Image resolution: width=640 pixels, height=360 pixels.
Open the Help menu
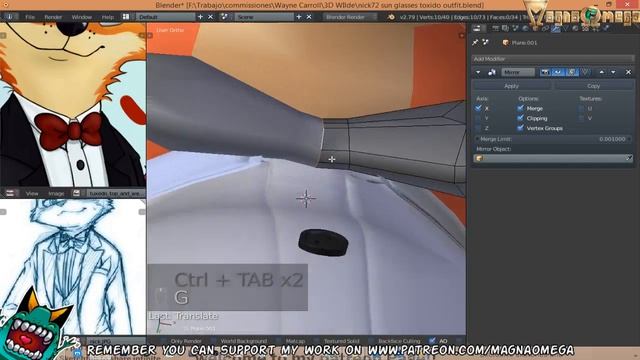click(108, 17)
